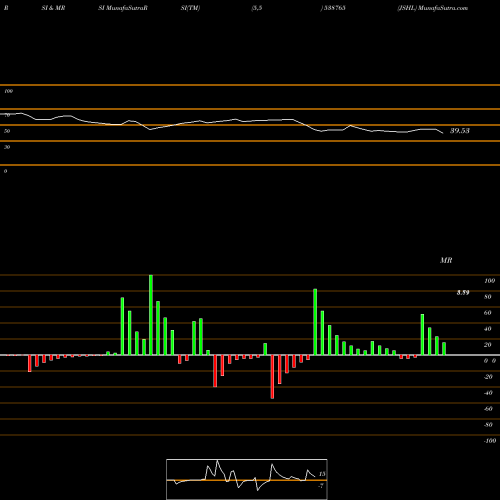This screenshot has width=500, height=500.
Task: Click the -20 label on MR axis
Action: pos(488,377)
